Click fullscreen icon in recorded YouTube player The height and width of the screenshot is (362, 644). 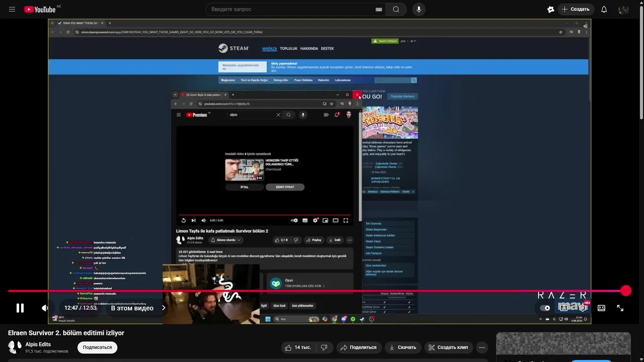[346, 220]
